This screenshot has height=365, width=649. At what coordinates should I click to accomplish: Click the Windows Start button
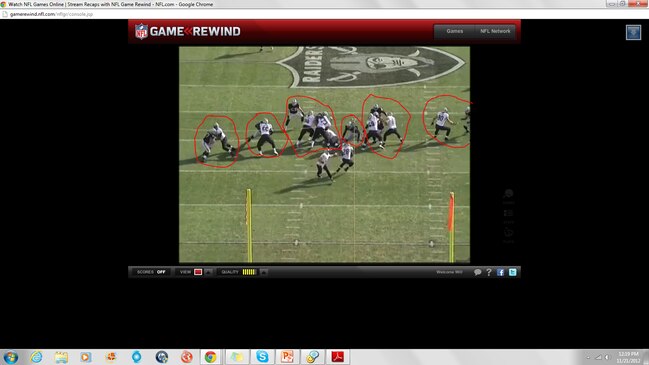(x=10, y=357)
